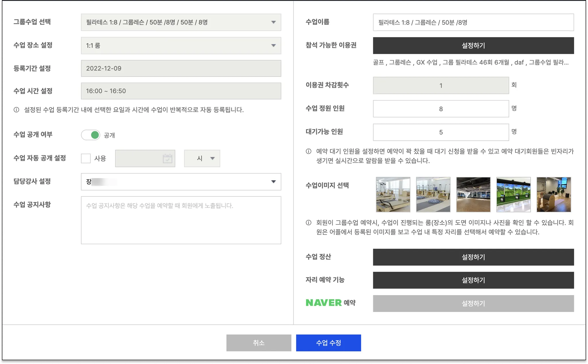The image size is (588, 364).
Task: Select the dark empty hall image
Action: pyautogui.click(x=473, y=194)
